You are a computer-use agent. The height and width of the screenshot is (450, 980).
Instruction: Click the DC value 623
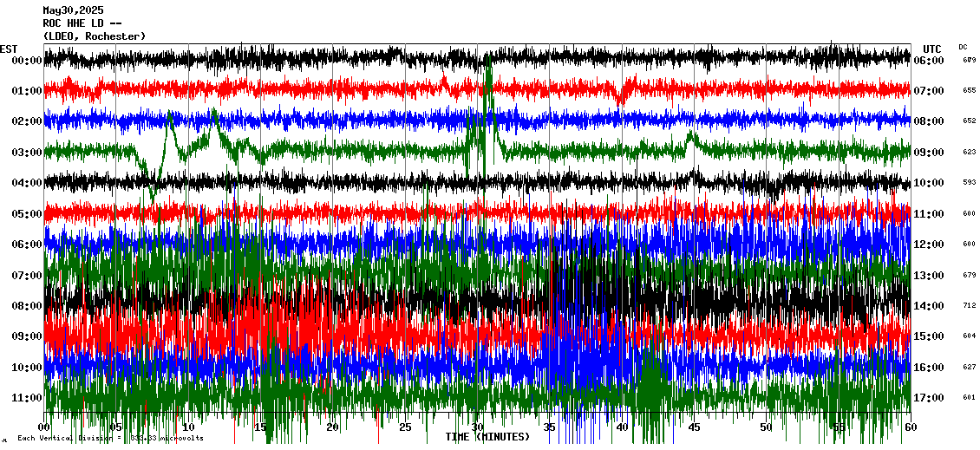coord(969,153)
